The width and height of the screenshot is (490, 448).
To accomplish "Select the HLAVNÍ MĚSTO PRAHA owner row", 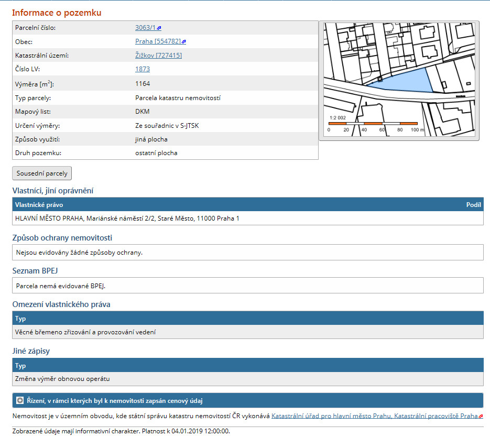I will coord(128,218).
